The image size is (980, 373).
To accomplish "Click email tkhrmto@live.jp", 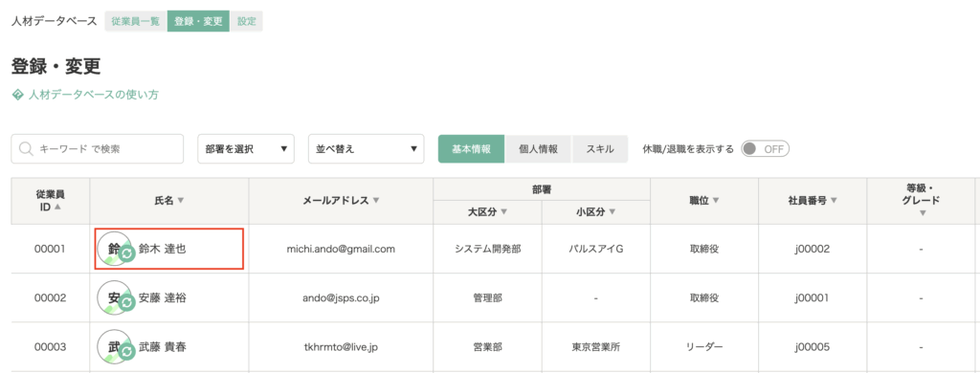I will 341,346.
